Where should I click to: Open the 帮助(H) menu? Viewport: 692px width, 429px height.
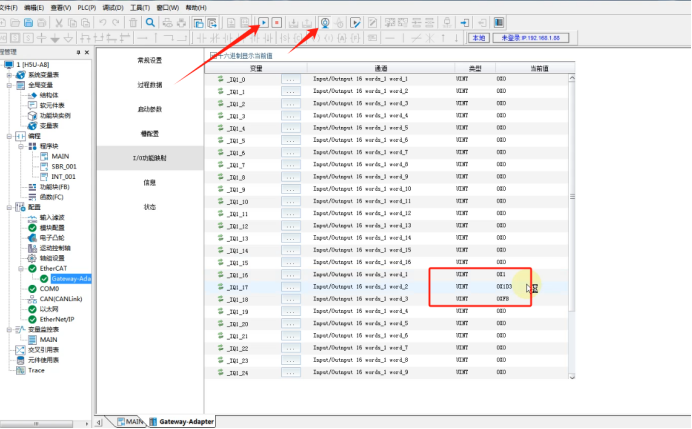[x=196, y=8]
